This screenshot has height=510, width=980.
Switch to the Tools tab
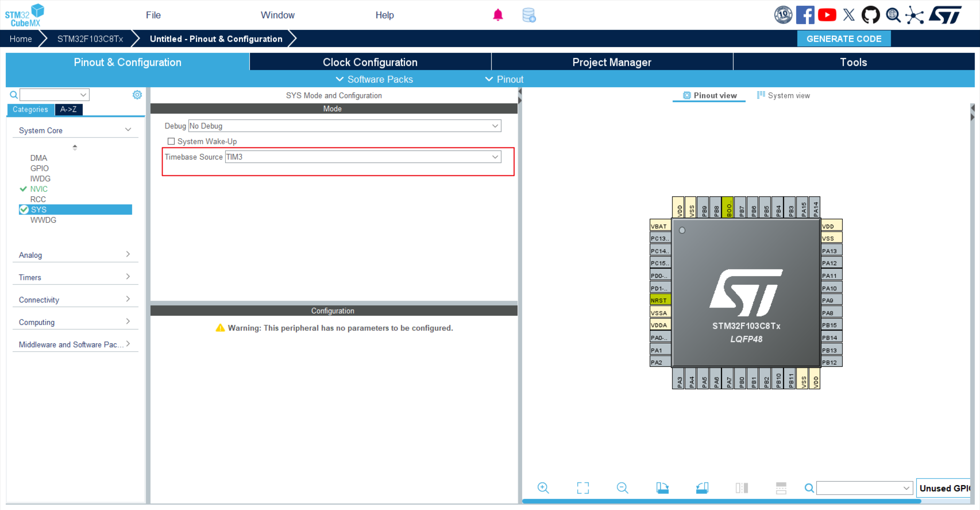853,62
